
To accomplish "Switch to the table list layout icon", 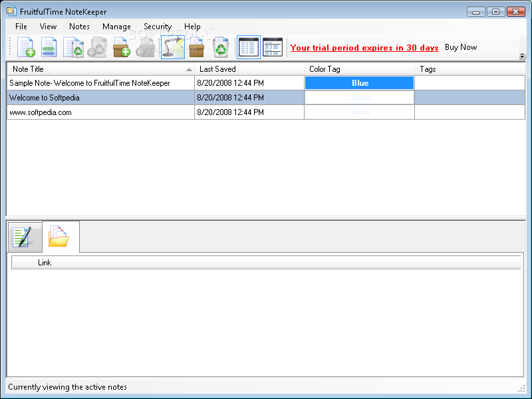I will point(248,47).
